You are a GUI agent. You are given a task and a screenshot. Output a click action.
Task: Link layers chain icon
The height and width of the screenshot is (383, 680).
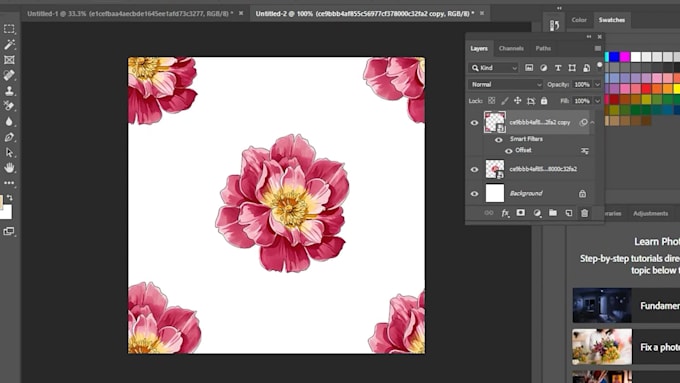[x=489, y=213]
